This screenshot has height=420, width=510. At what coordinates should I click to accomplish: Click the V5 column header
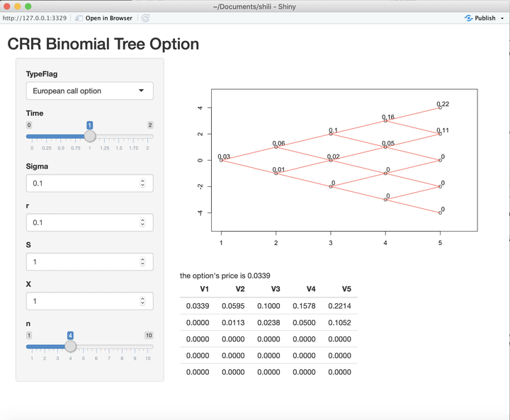[346, 289]
